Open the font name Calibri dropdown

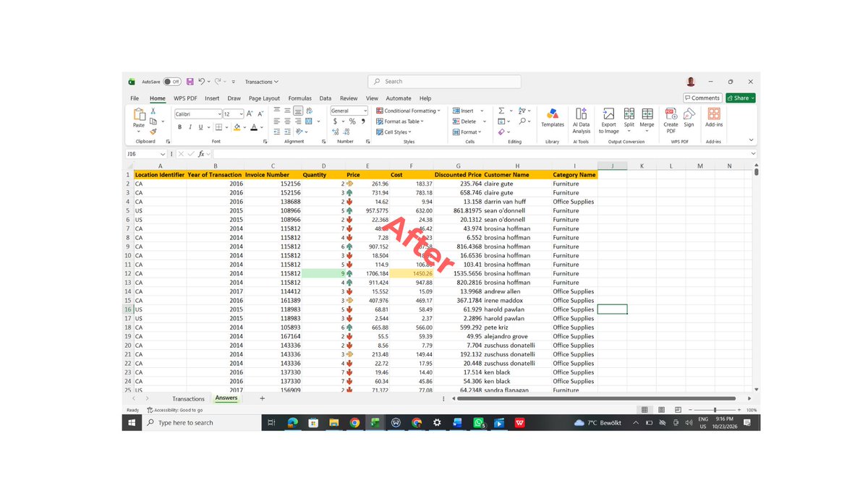point(219,114)
